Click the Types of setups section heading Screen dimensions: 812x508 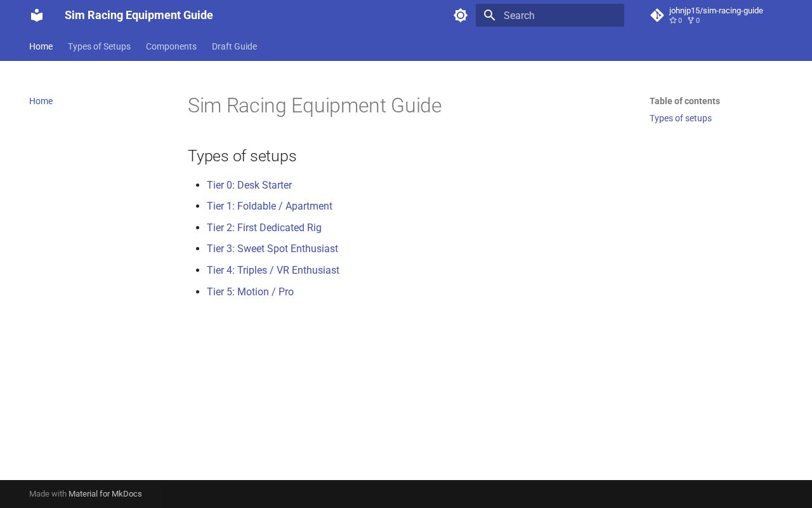click(242, 156)
